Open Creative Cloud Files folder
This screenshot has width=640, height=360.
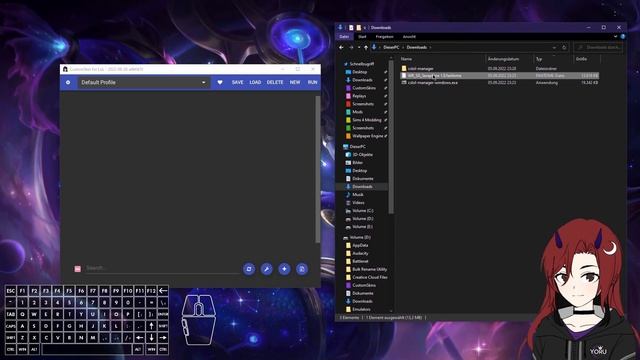click(370, 277)
